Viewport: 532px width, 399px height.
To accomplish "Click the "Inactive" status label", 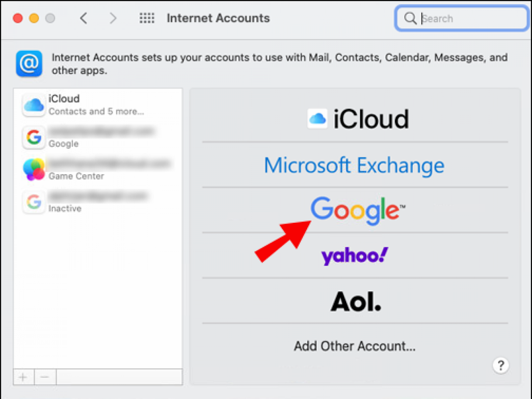I will pyautogui.click(x=65, y=208).
